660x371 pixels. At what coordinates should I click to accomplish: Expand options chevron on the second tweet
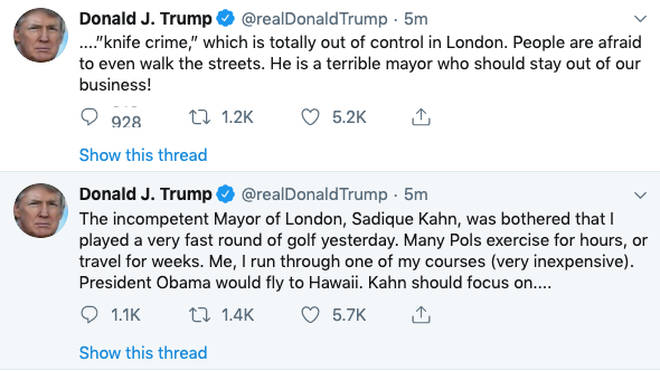(x=640, y=195)
